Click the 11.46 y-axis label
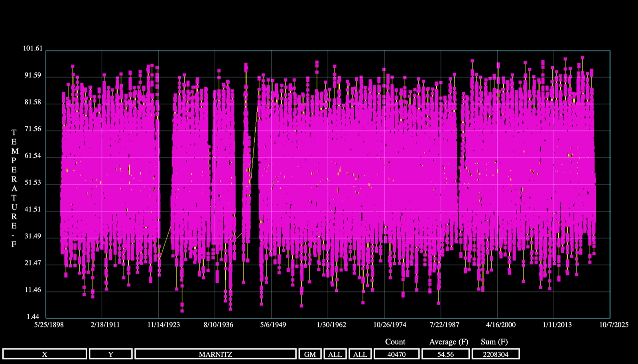638x364 pixels. pos(33,290)
